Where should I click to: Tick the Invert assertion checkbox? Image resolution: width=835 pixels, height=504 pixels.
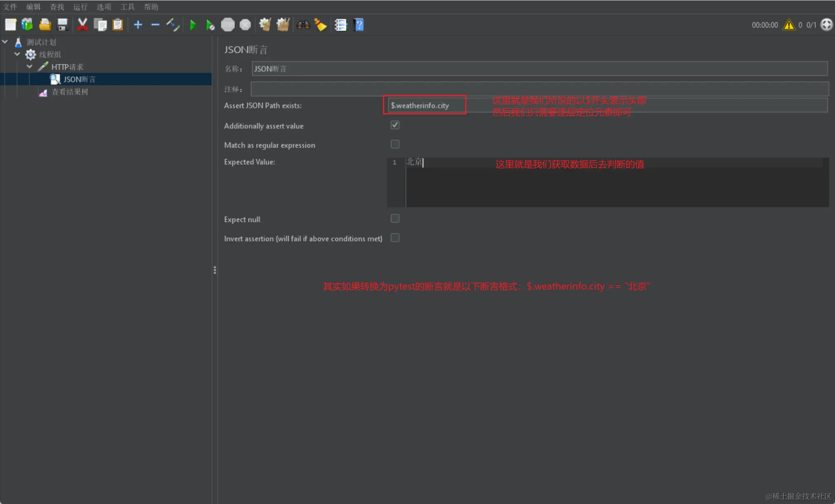pos(395,238)
